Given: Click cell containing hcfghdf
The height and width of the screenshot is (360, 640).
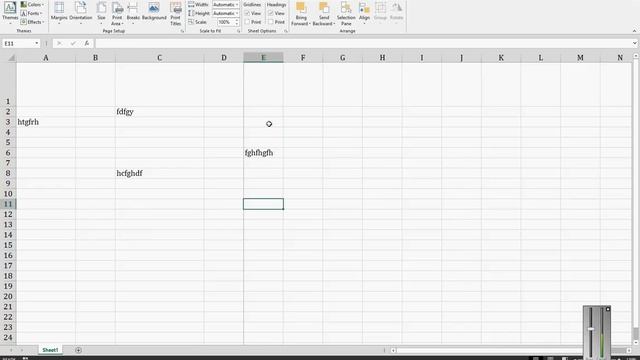Looking at the screenshot, I should point(160,173).
